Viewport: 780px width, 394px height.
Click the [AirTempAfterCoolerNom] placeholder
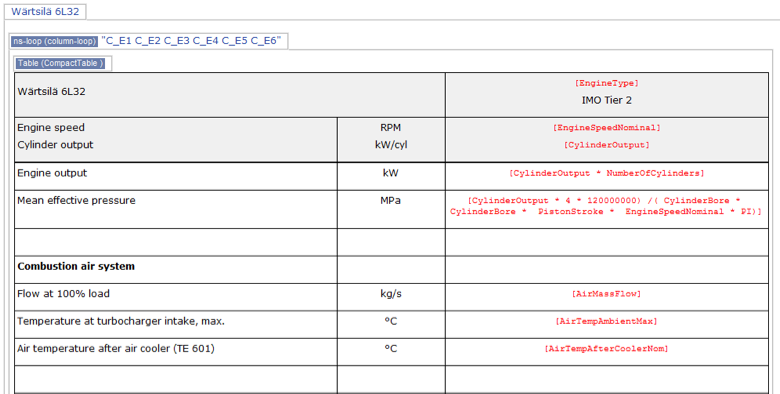click(x=606, y=349)
